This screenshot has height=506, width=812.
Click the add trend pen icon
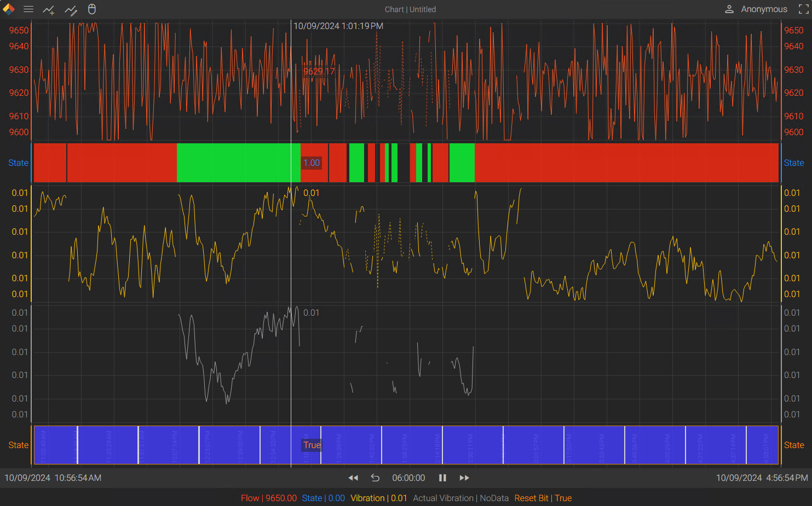click(x=49, y=10)
